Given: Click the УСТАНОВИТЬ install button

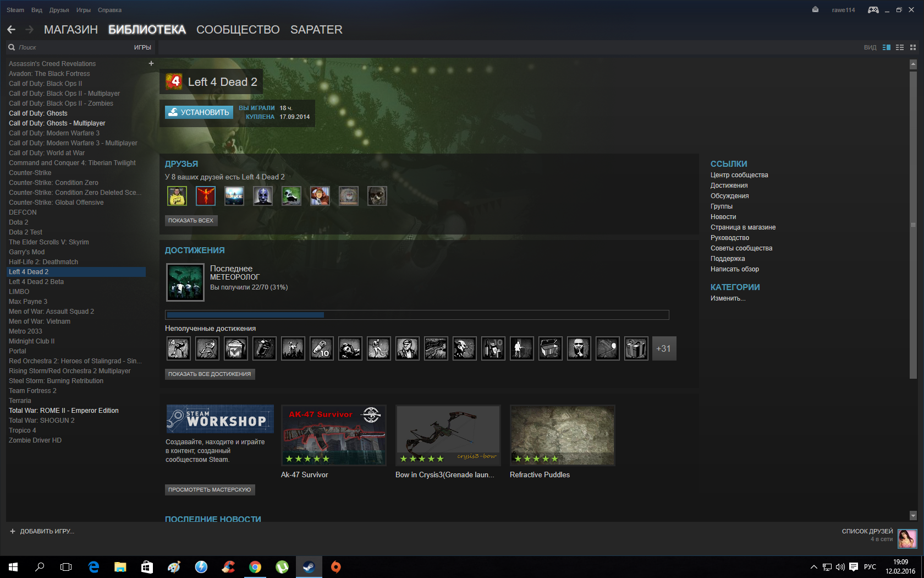Looking at the screenshot, I should click(199, 112).
